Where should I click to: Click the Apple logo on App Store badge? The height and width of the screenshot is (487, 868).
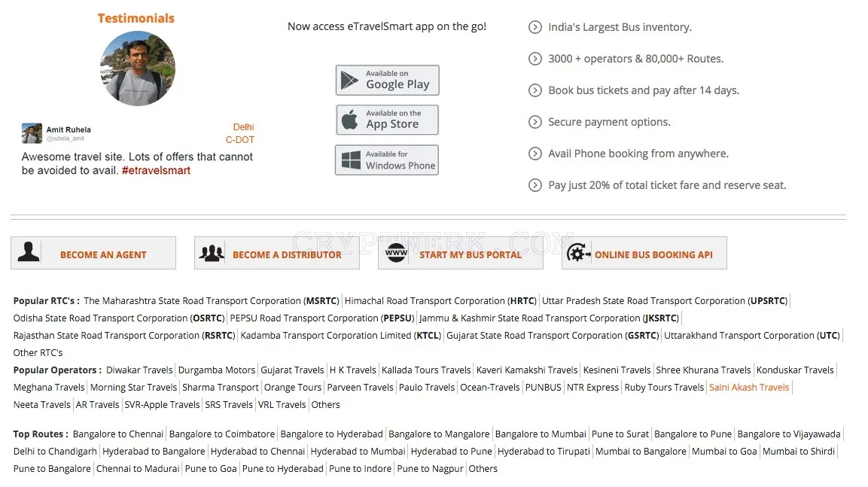point(350,120)
